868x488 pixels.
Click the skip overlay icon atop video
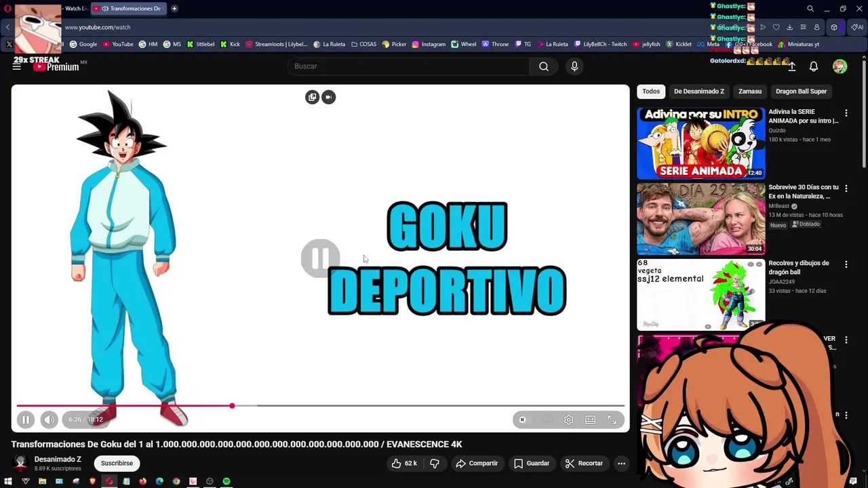pyautogui.click(x=328, y=97)
